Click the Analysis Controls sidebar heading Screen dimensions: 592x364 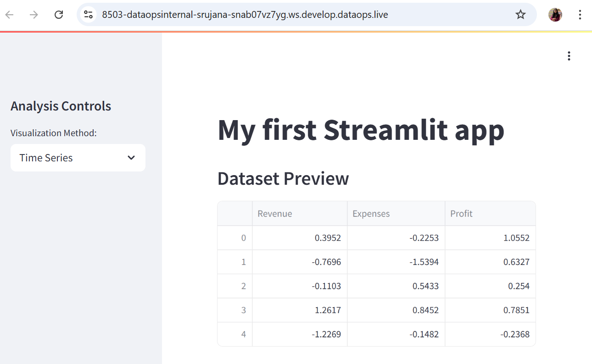click(61, 106)
